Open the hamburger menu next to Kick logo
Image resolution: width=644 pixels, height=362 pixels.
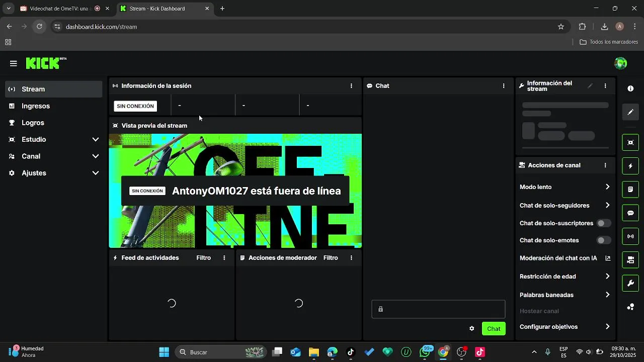(14, 63)
